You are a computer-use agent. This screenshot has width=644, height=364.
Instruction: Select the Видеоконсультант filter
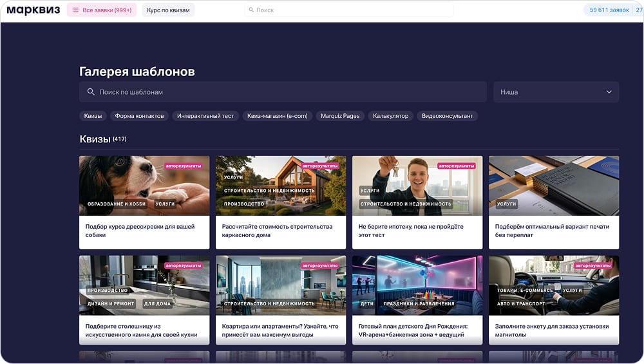(x=448, y=116)
